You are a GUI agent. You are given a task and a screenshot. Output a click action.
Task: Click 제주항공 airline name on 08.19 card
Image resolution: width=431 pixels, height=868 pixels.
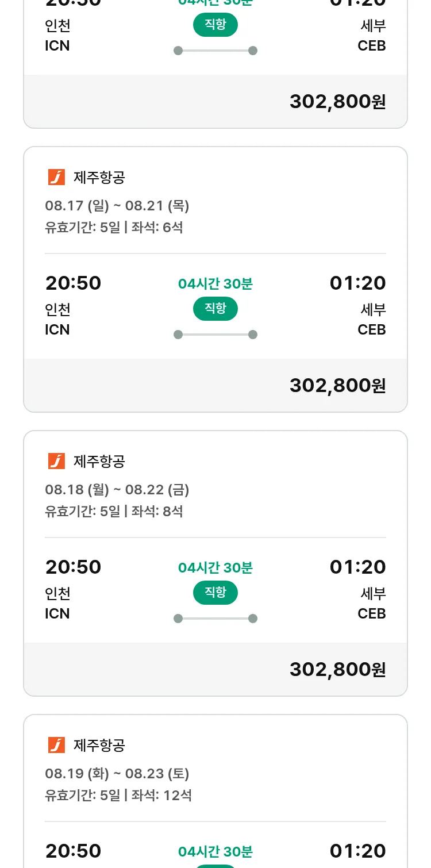tap(99, 745)
